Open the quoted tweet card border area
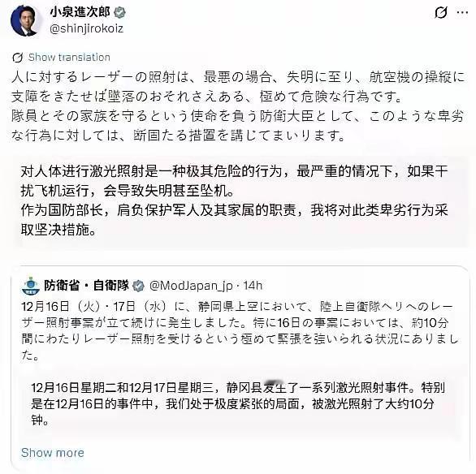476x474 pixels. coord(240,368)
